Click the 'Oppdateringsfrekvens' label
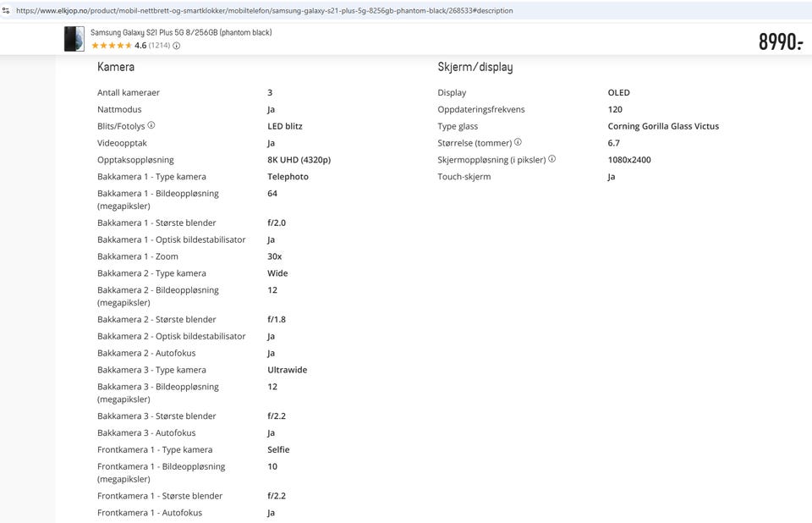The height and width of the screenshot is (523, 812). 481,109
